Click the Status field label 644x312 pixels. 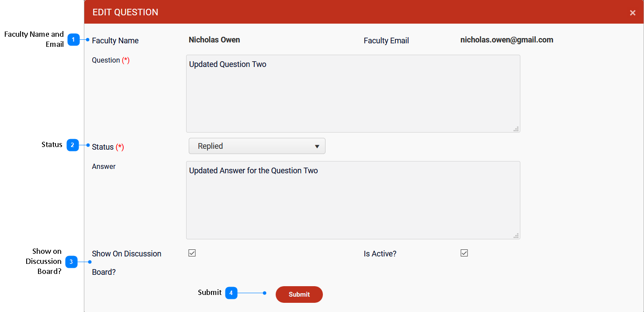point(108,147)
